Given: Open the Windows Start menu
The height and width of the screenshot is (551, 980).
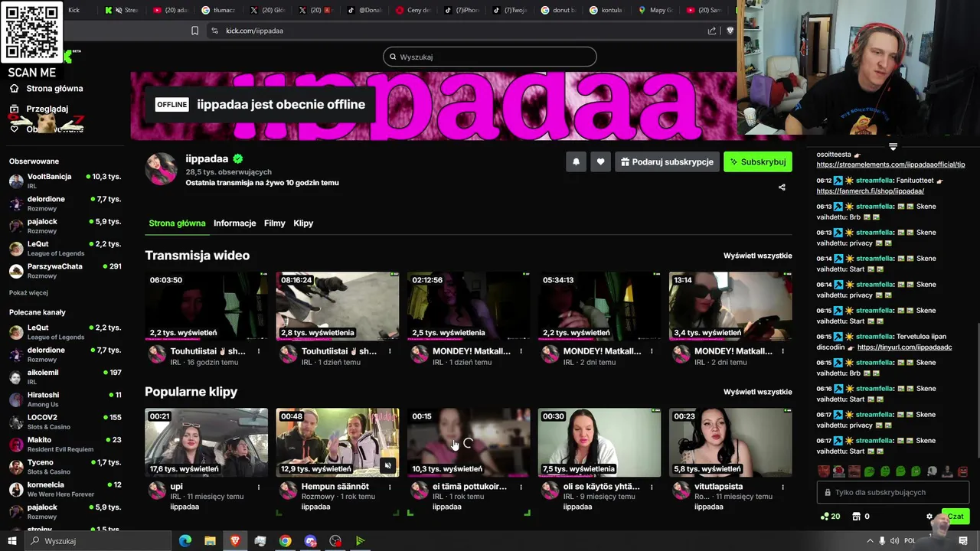Looking at the screenshot, I should (11, 541).
